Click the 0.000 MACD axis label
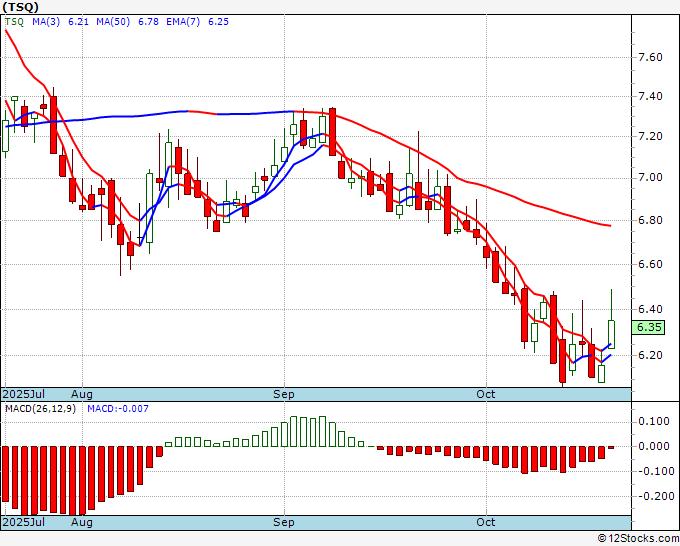This screenshot has height=546, width=680. (654, 446)
